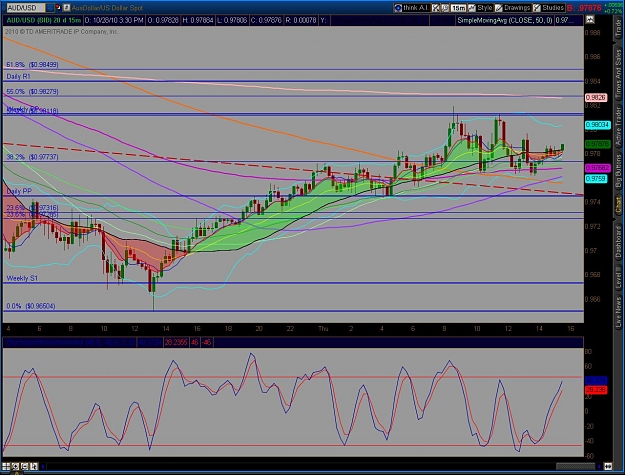The height and width of the screenshot is (475, 625).
Task: Open the Live News side tab
Action: [618, 310]
